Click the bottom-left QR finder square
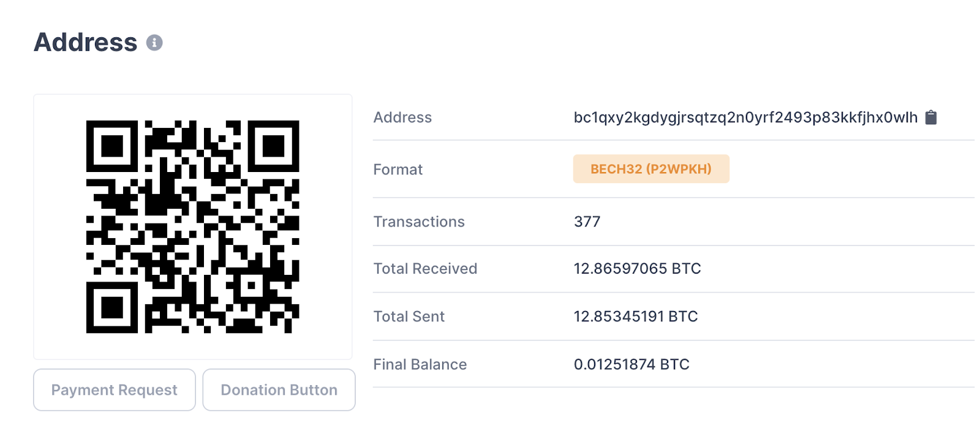 112,307
